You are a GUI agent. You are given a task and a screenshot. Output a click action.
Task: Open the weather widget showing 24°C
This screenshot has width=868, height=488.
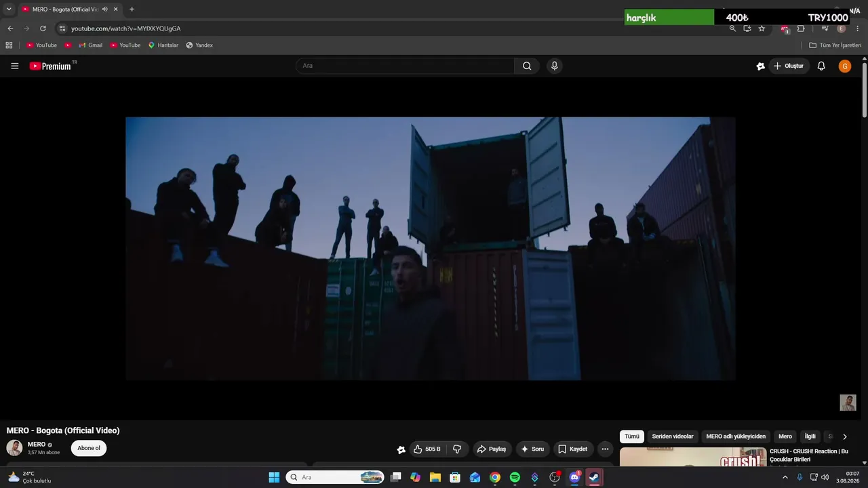29,477
